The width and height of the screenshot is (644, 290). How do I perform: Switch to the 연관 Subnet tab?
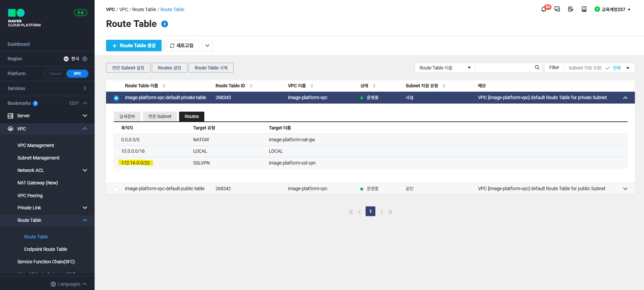(x=160, y=116)
